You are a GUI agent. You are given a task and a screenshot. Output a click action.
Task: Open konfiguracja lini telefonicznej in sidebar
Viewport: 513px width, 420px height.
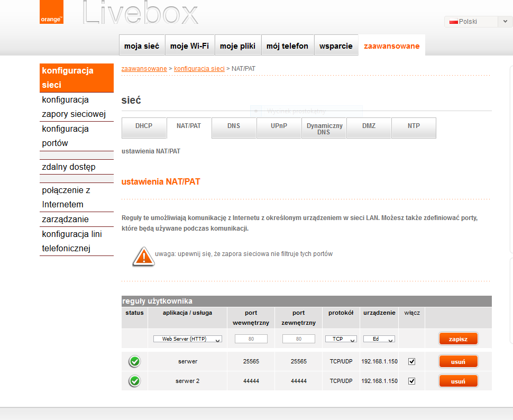[x=77, y=241]
